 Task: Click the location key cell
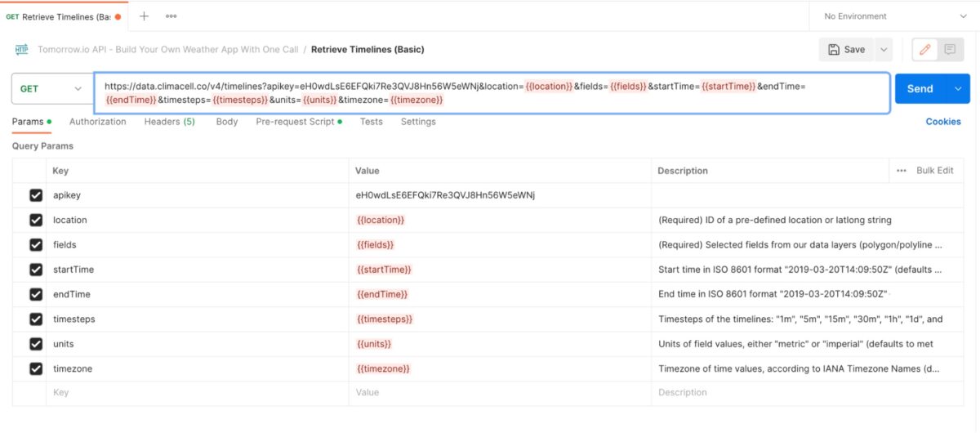198,220
